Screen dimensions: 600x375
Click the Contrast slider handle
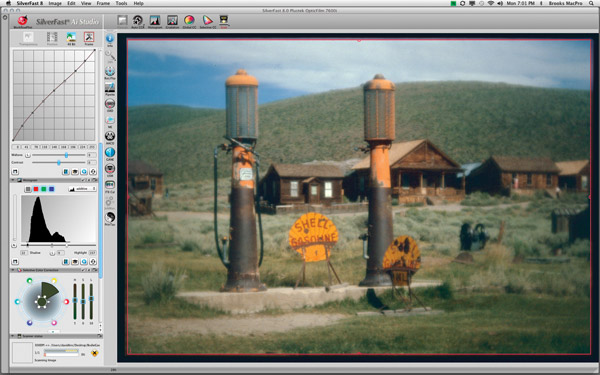pyautogui.click(x=59, y=163)
